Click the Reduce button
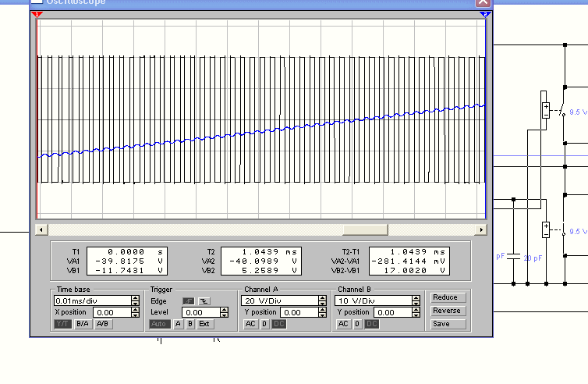Viewport: 588px width, 384px height. pos(448,297)
